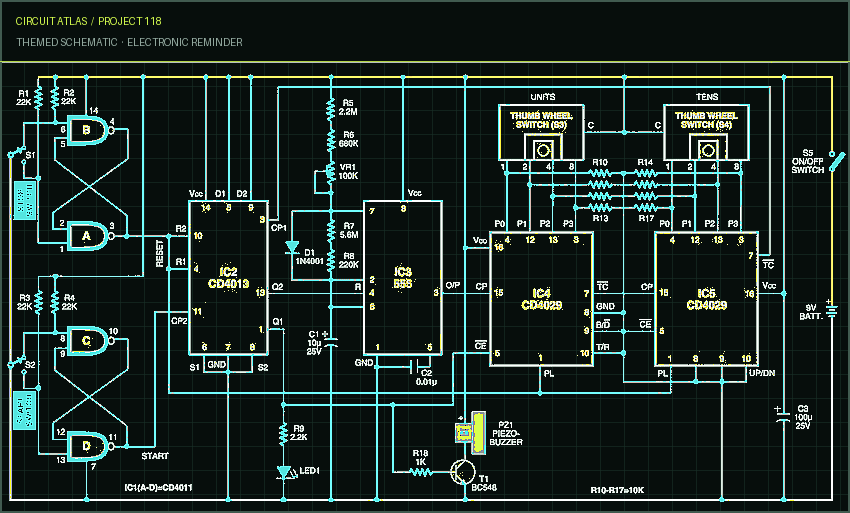850x513 pixels.
Task: Click thumb wheel switch S3 block
Action: [541, 132]
